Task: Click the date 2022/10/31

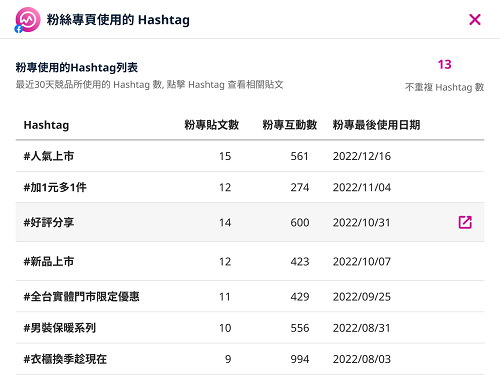Action: (361, 222)
